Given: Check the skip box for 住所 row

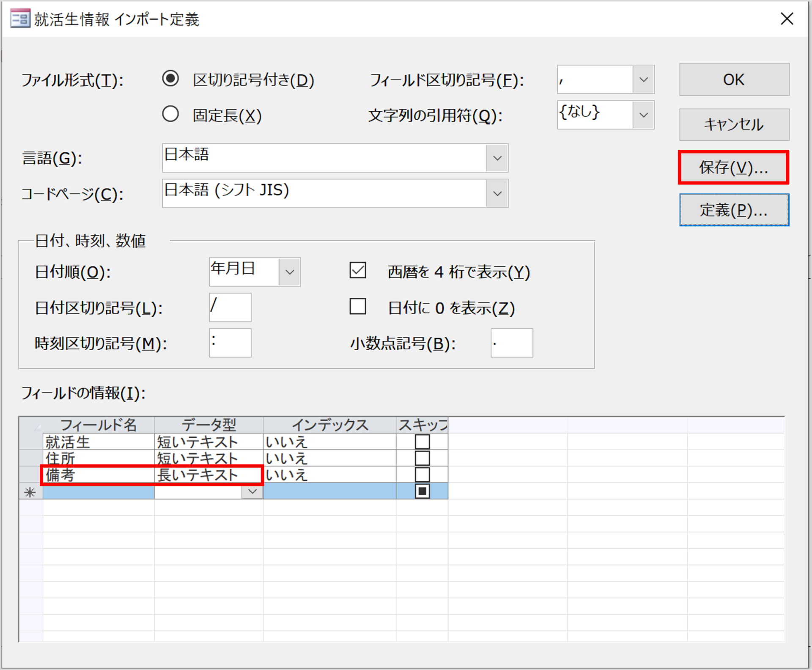Looking at the screenshot, I should click(422, 458).
